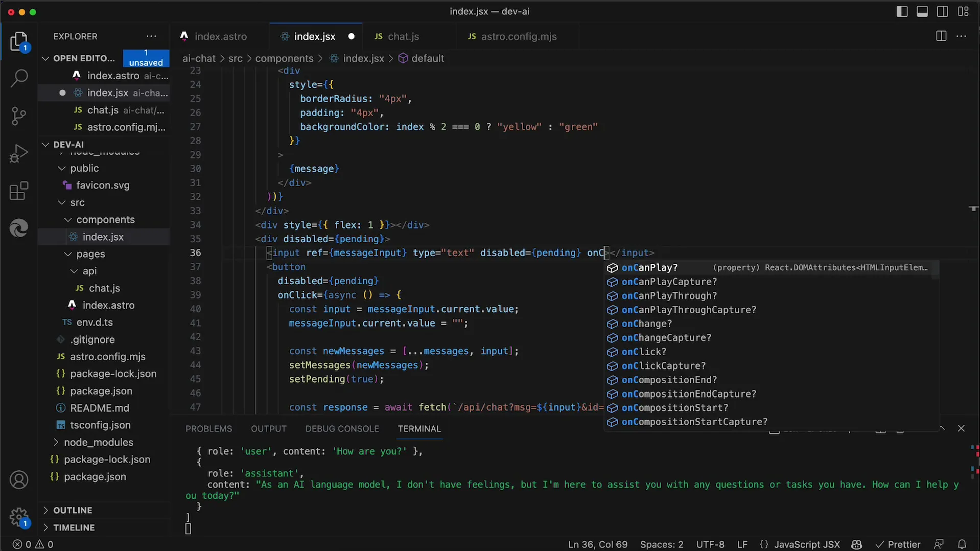The width and height of the screenshot is (980, 551).
Task: Click the components breadcrumb segment
Action: pyautogui.click(x=284, y=58)
